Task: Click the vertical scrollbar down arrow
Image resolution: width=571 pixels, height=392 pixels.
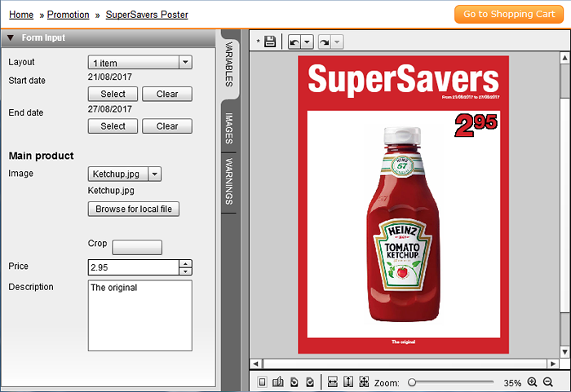Action: (x=564, y=352)
